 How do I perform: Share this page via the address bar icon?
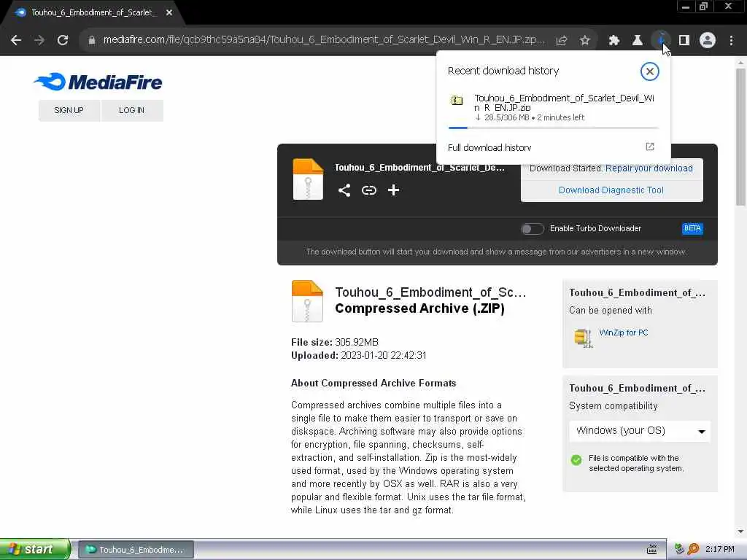coord(562,41)
